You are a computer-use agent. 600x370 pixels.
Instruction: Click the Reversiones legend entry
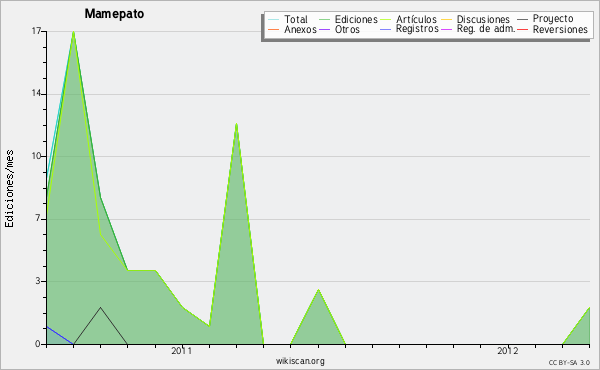tap(560, 29)
